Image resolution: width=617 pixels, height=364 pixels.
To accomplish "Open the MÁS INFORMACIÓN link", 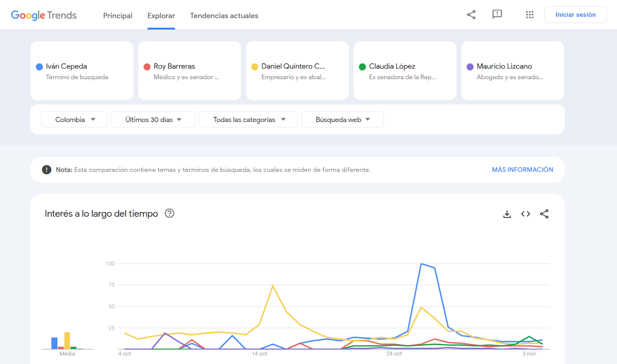I will (x=522, y=169).
